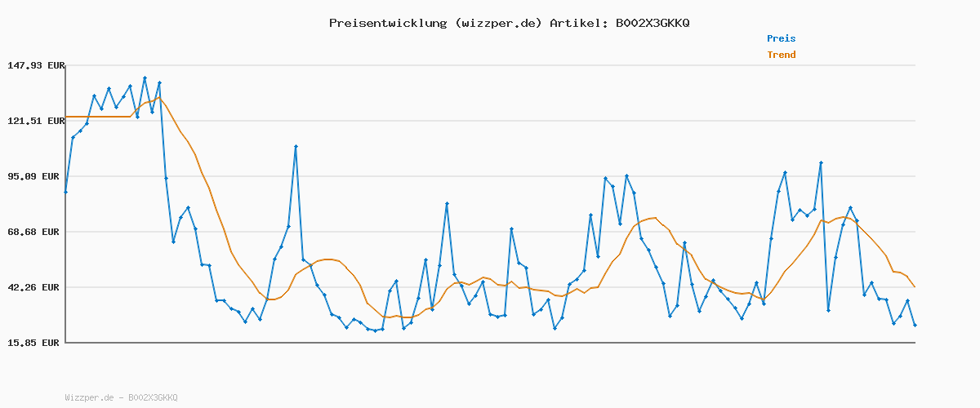This screenshot has width=980, height=408.
Task: Select the last blue price point at right edge
Action: tap(915, 325)
